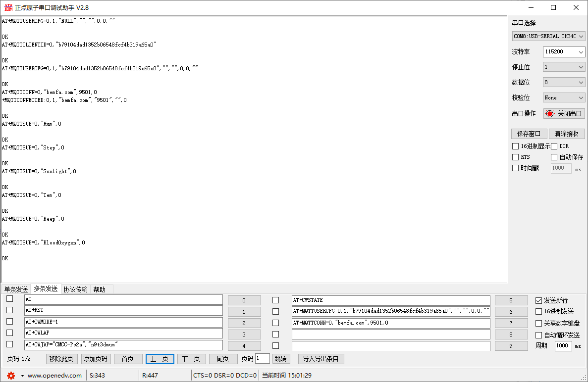The height and width of the screenshot is (382, 588).
Task: Go to 尾页 last page
Action: pos(223,359)
